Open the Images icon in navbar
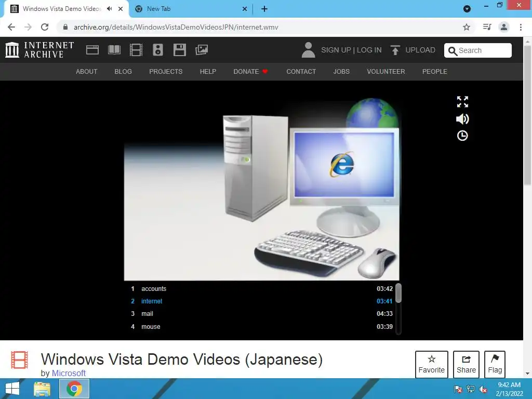Image resolution: width=532 pixels, height=399 pixels. [x=202, y=50]
